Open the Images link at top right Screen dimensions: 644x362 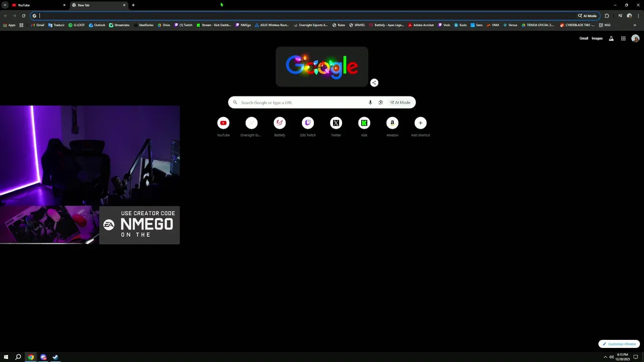pos(597,38)
